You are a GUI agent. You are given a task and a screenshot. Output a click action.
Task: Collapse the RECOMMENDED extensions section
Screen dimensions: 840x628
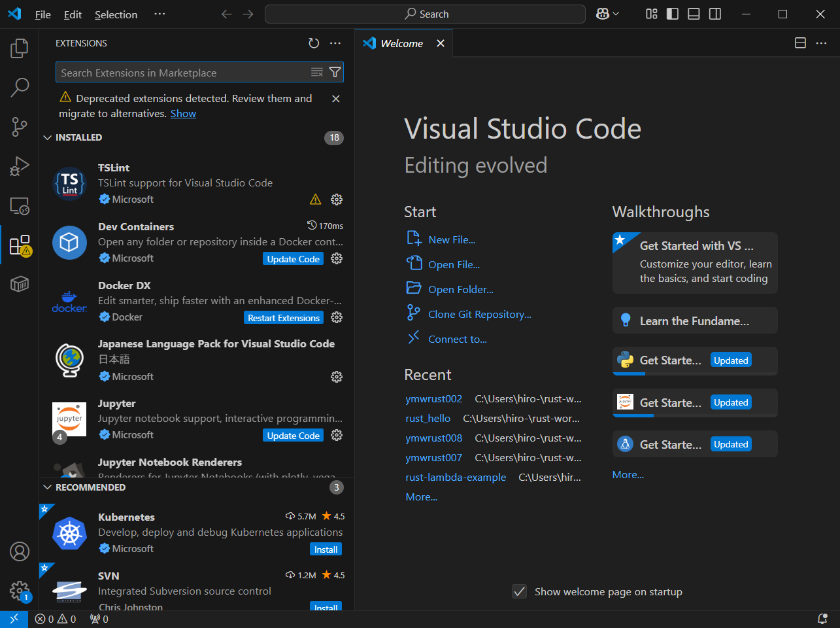48,487
